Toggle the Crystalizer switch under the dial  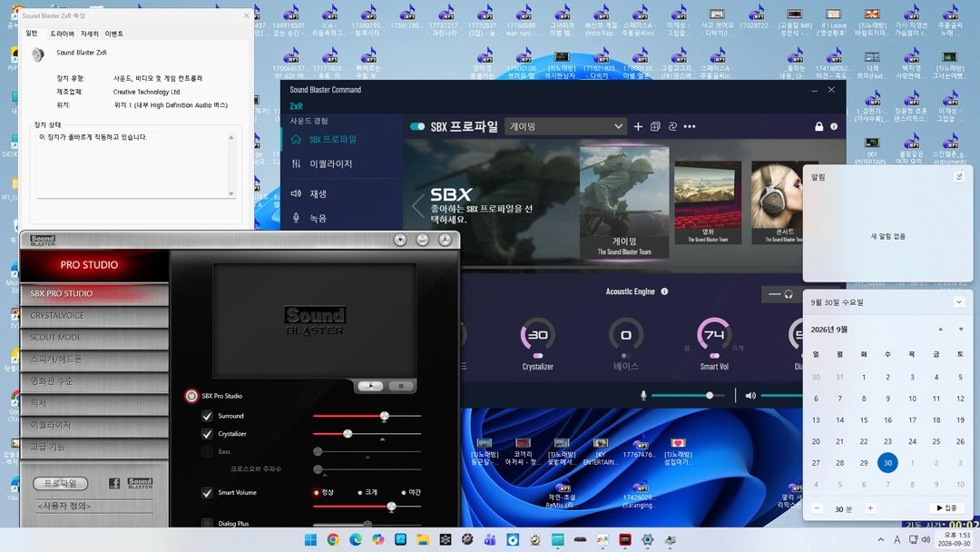pyautogui.click(x=537, y=356)
